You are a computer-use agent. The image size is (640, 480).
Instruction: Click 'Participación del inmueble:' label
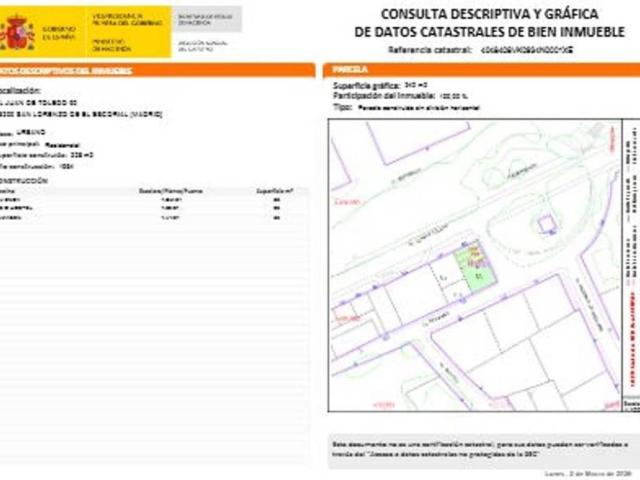pos(384,96)
